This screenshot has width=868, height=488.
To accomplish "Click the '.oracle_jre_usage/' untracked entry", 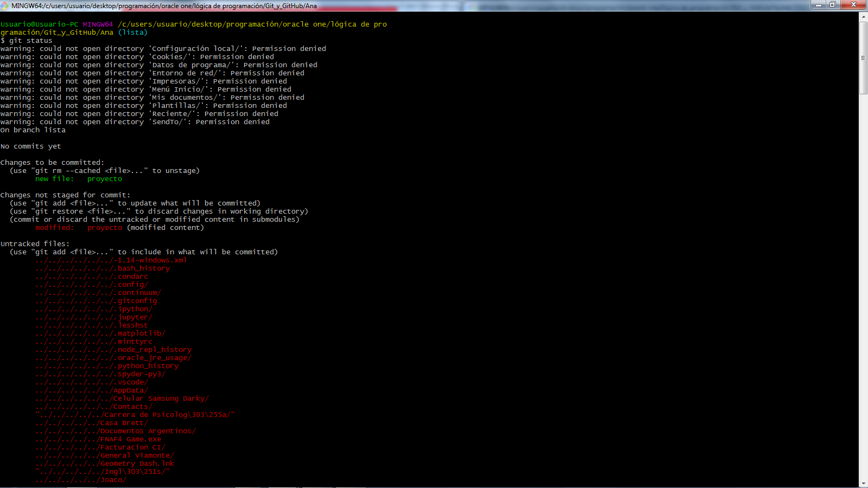I will tap(113, 358).
